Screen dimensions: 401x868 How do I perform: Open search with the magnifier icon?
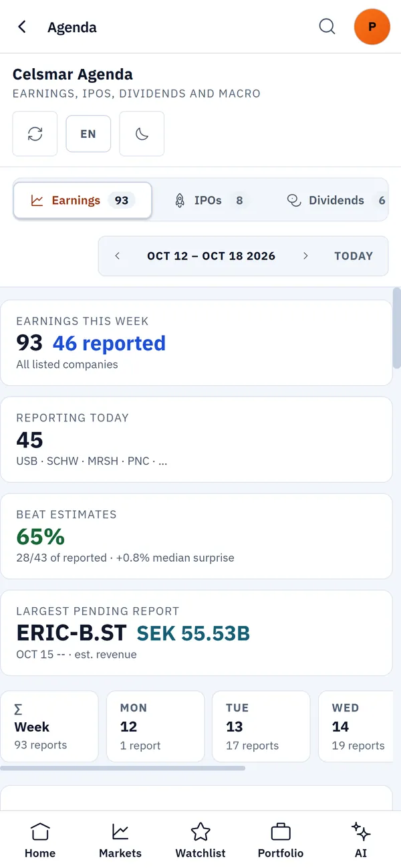point(327,27)
